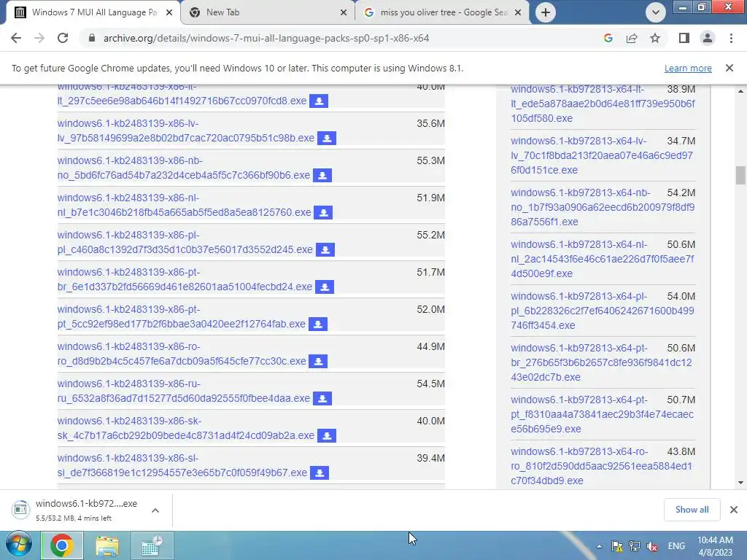Select Windows 7 MUI Language Packs tab
The image size is (747, 560).
point(93,12)
